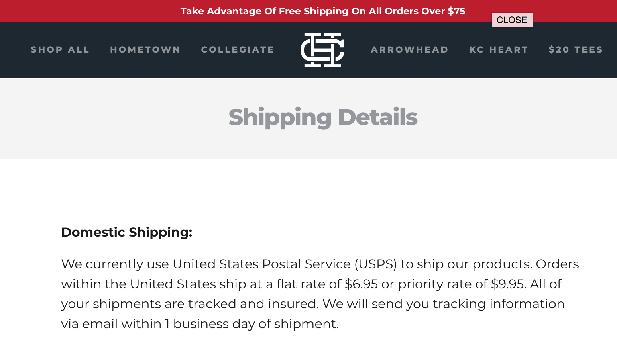
Task: Open the ARROWHEAD collection
Action: [410, 49]
